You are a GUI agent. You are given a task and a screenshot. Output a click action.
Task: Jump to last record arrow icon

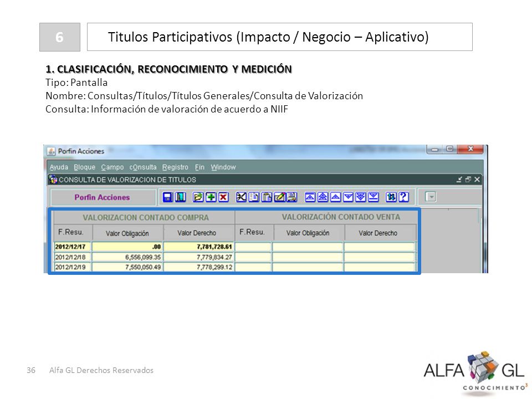(374, 197)
